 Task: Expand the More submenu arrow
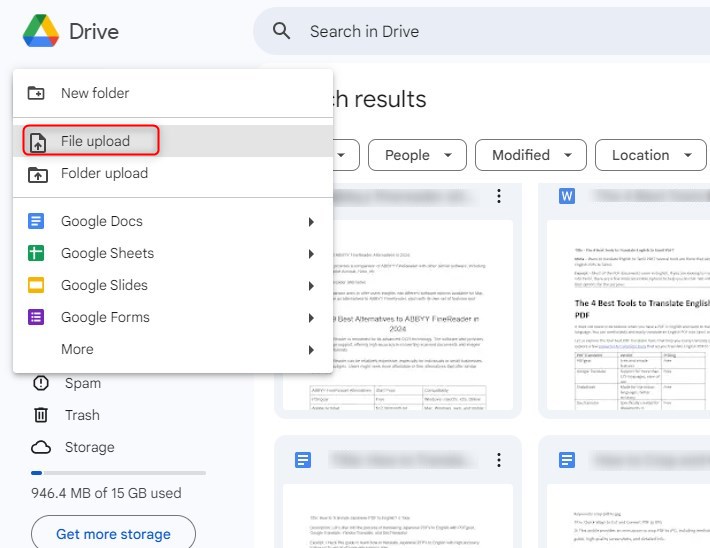[x=311, y=350]
